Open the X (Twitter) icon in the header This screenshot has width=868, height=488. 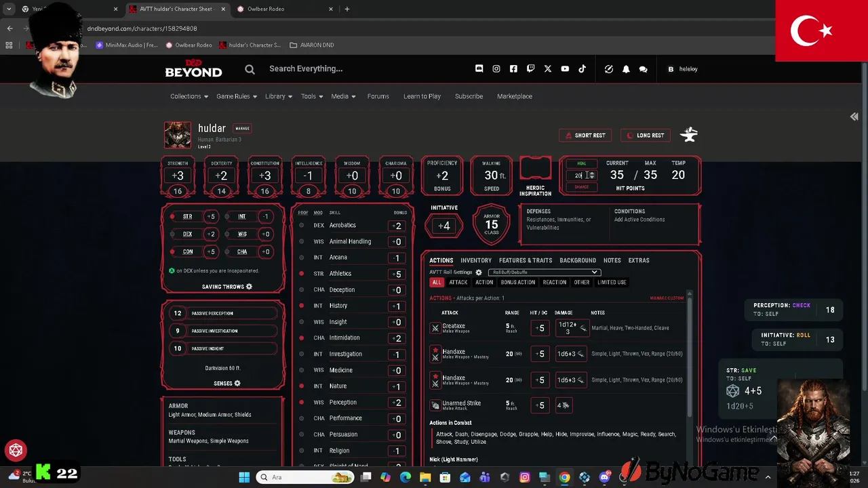tap(548, 68)
